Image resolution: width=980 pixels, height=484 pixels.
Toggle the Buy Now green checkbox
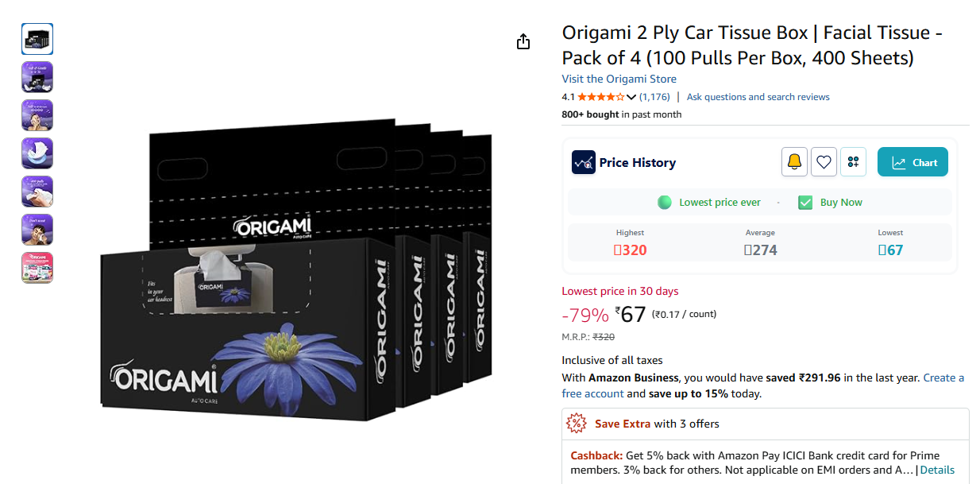805,202
